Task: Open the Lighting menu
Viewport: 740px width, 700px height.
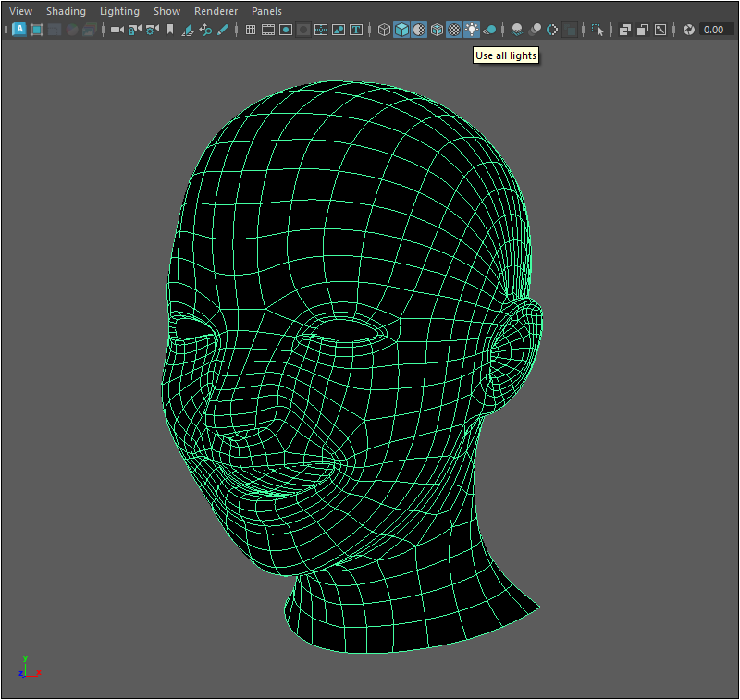Action: point(119,11)
